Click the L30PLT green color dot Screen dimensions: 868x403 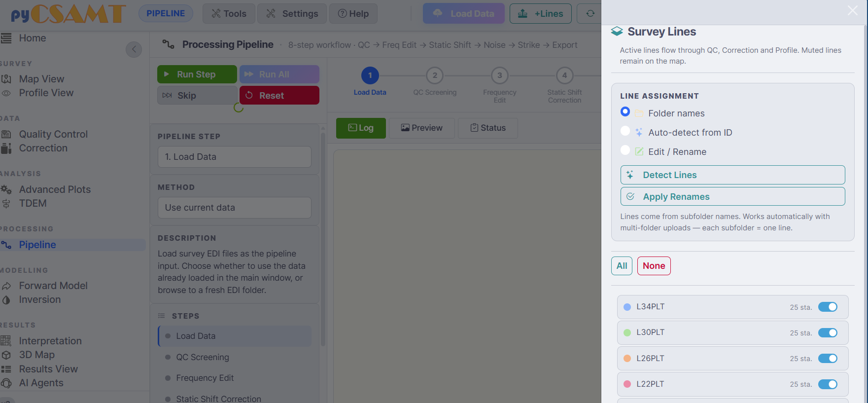pos(627,332)
